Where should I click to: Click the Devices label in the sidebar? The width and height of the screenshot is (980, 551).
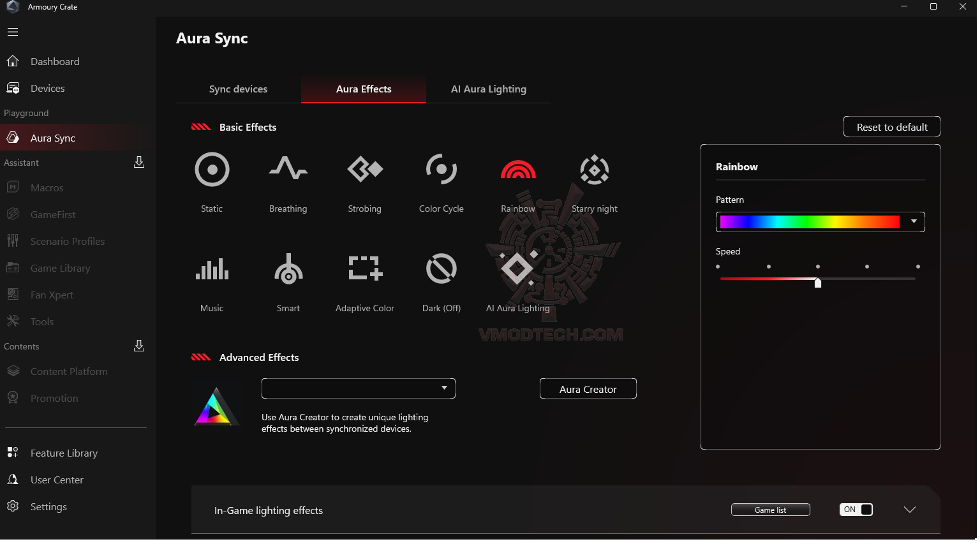pyautogui.click(x=48, y=88)
